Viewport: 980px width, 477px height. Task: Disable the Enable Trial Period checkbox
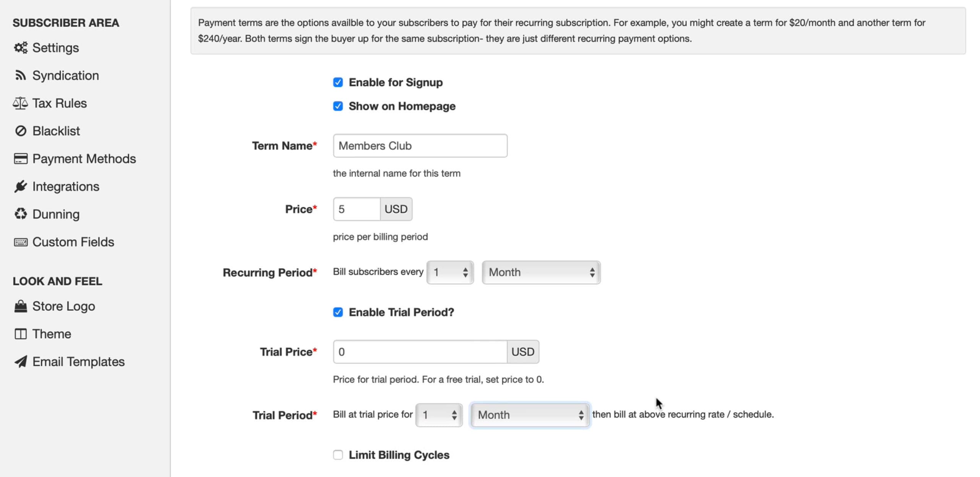pos(338,312)
